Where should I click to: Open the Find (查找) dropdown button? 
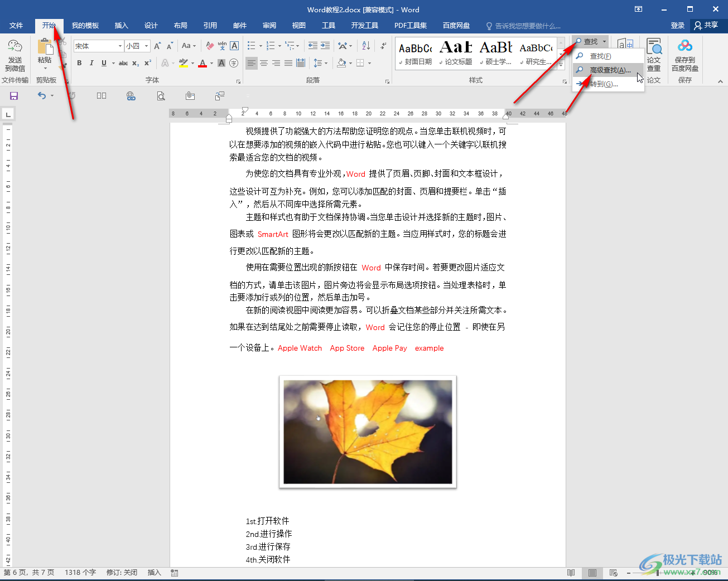[x=590, y=41]
